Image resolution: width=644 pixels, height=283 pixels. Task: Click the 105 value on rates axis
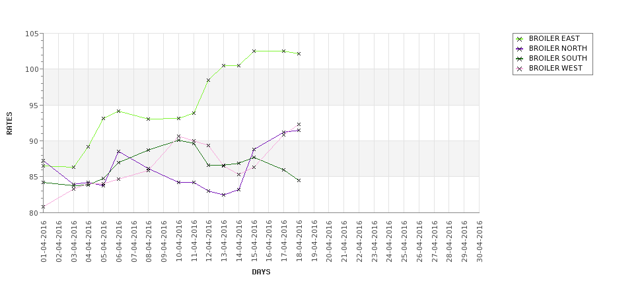[32, 34]
